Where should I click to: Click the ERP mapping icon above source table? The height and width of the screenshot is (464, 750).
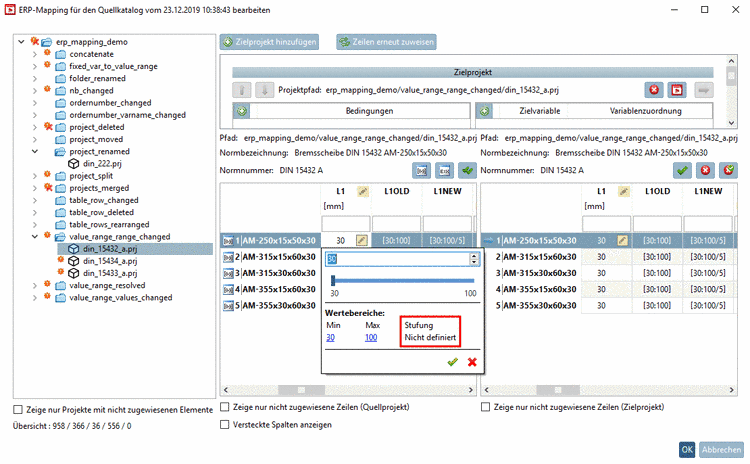(445, 170)
